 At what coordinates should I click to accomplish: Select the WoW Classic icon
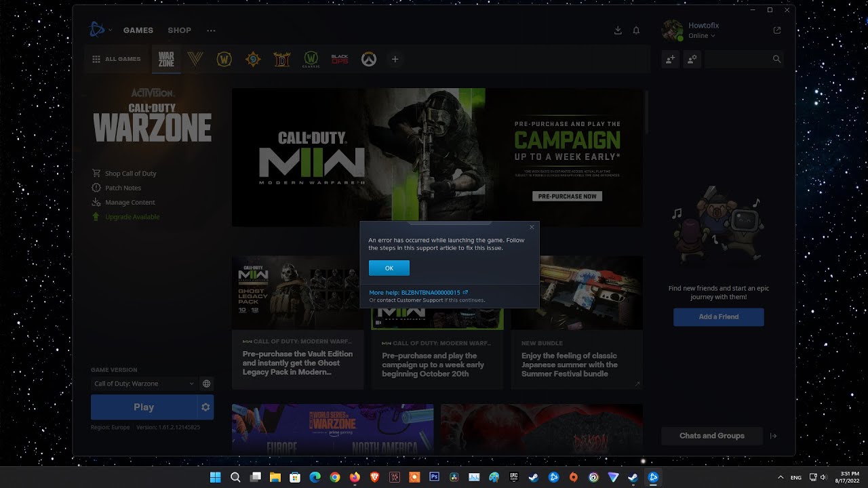coord(311,59)
